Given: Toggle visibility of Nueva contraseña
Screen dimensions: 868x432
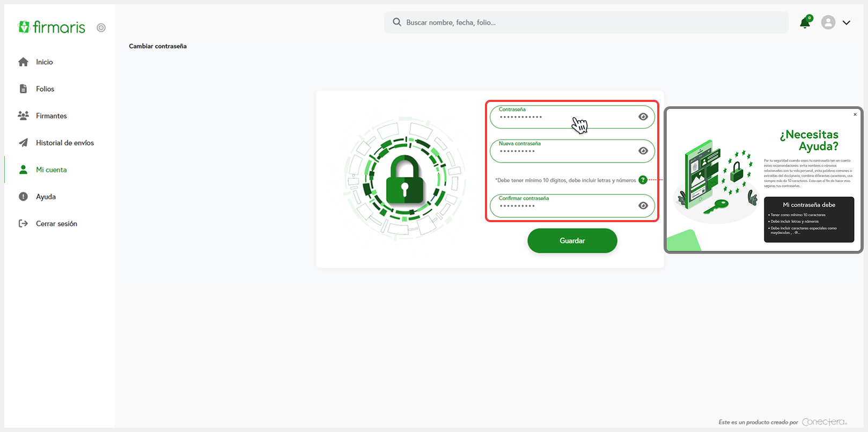Looking at the screenshot, I should click(x=643, y=151).
